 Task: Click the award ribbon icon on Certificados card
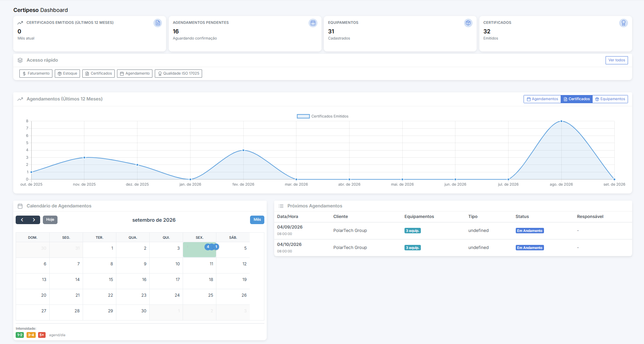click(x=624, y=23)
